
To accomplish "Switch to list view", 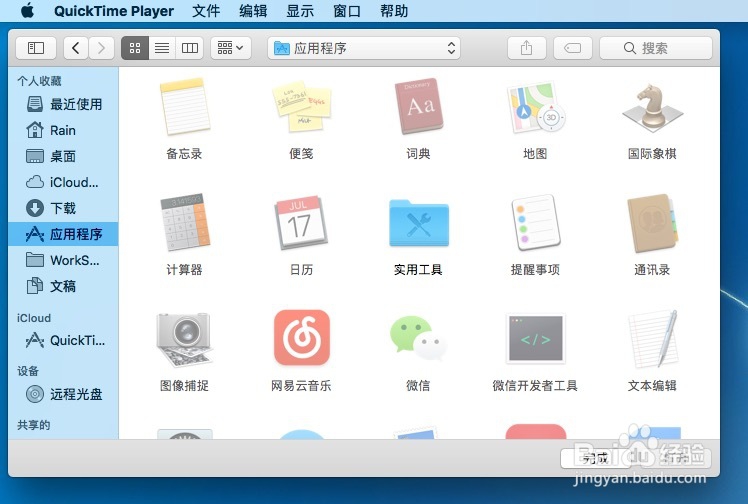I will [162, 48].
